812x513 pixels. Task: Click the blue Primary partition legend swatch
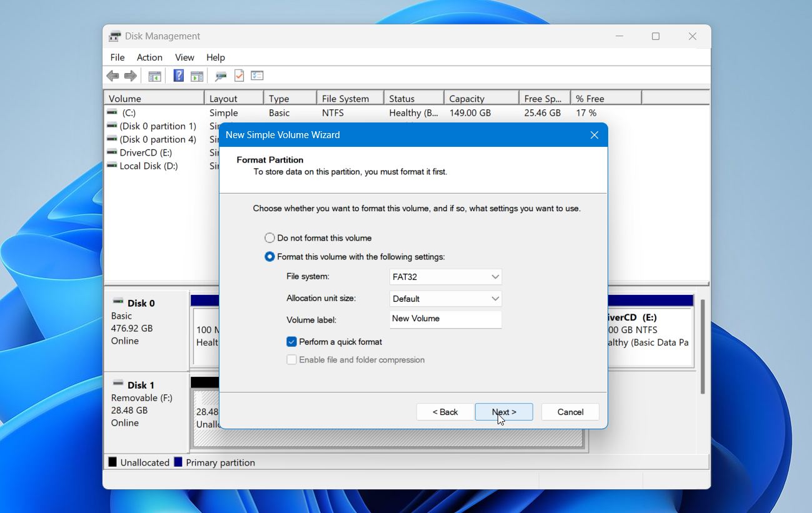tap(178, 462)
